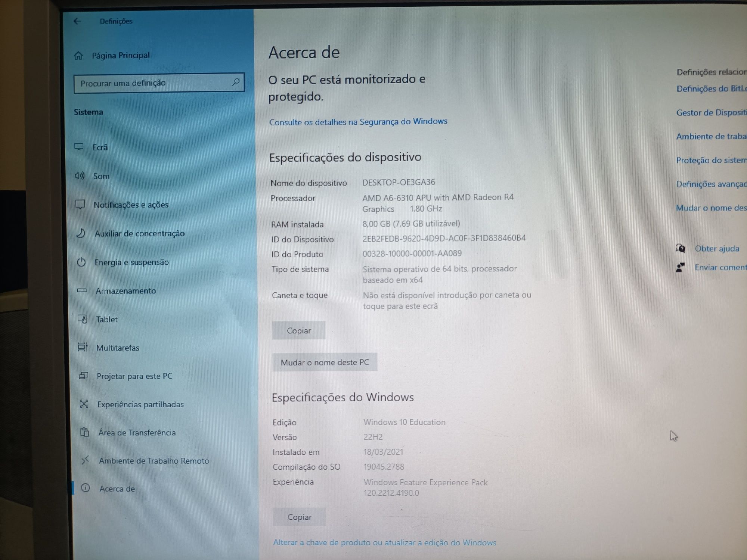Click OS build 19045.2788
Viewport: 747px width, 560px height.
point(384,467)
